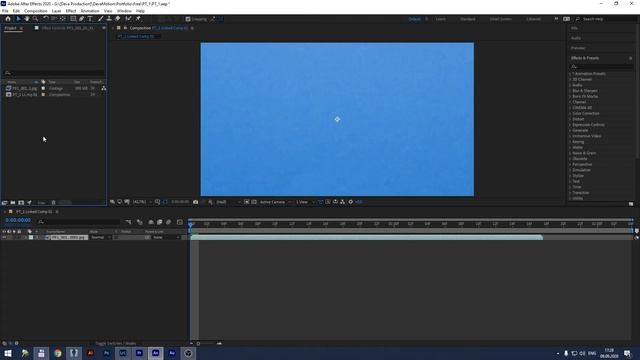The height and width of the screenshot is (360, 640).
Task: Switch to the Project panel tab
Action: [10, 28]
